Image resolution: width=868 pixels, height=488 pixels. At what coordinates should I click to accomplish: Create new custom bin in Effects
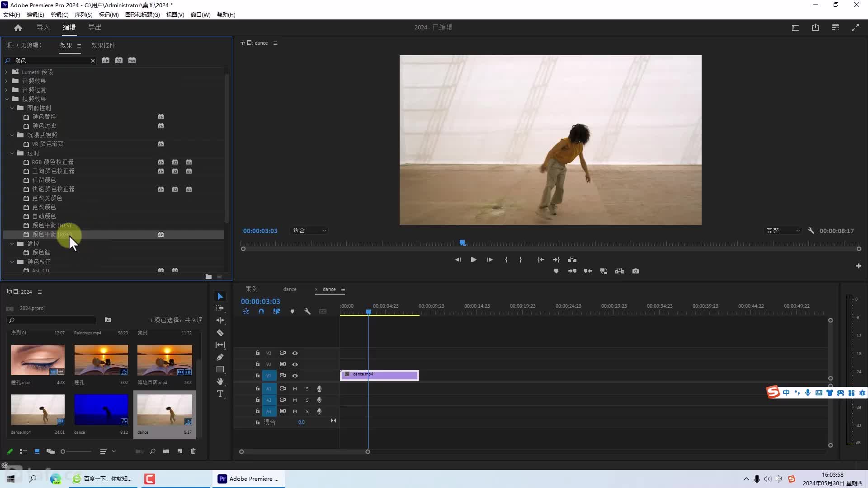pos(208,277)
